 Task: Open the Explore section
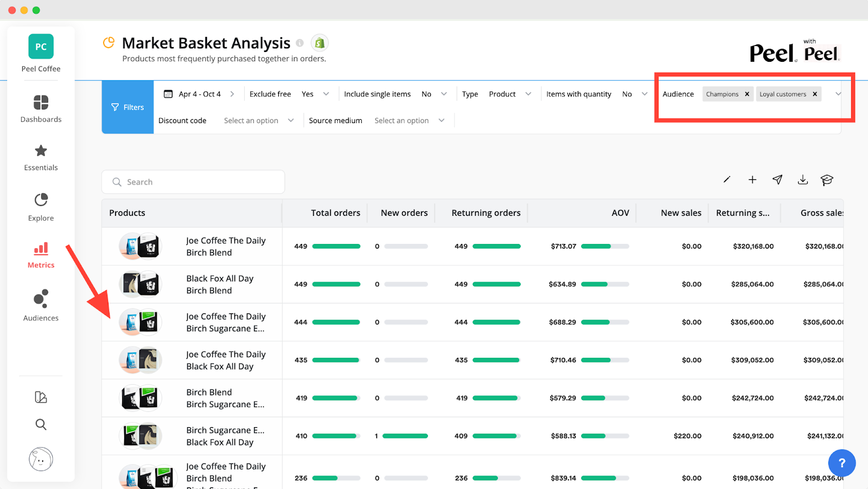(x=41, y=207)
